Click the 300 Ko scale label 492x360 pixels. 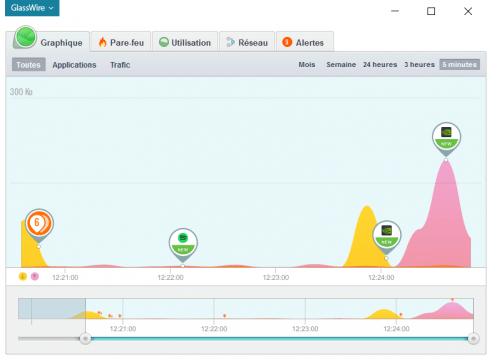(21, 92)
